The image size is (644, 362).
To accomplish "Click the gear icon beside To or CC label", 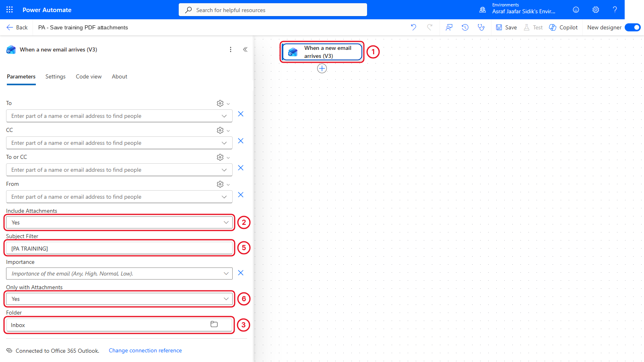I will click(x=220, y=157).
